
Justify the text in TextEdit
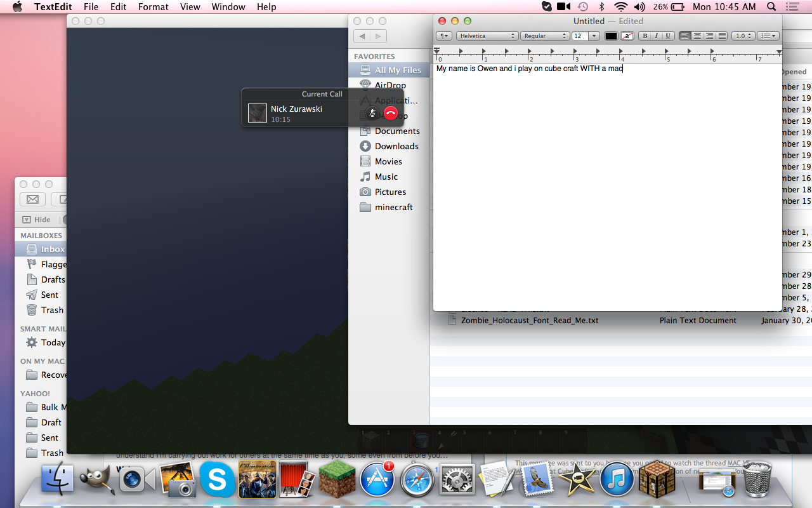pyautogui.click(x=722, y=36)
